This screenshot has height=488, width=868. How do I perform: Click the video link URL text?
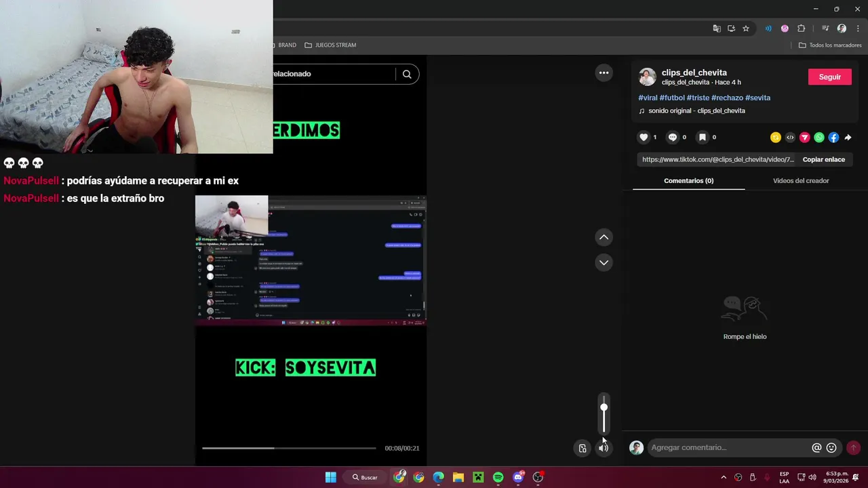click(717, 159)
